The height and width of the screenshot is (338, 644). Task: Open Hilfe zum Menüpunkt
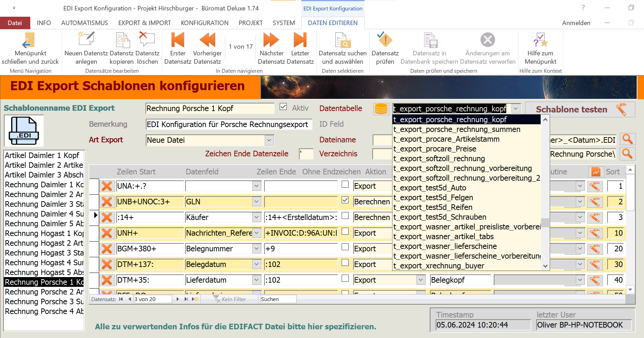click(x=540, y=40)
